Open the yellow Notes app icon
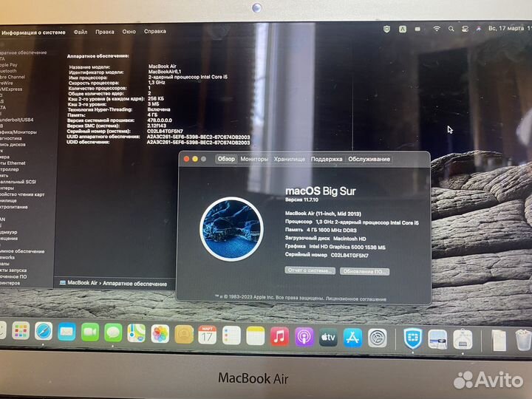 click(256, 336)
